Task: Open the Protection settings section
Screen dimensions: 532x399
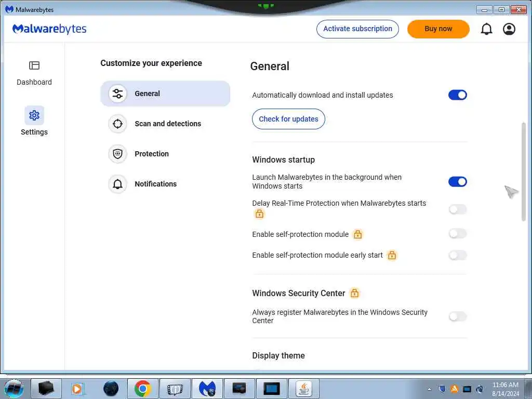Action: click(x=165, y=154)
